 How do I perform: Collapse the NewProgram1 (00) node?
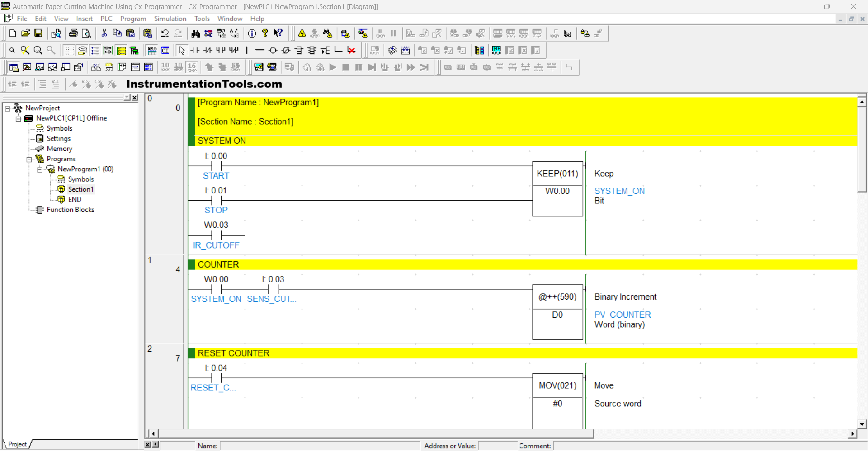tap(40, 169)
